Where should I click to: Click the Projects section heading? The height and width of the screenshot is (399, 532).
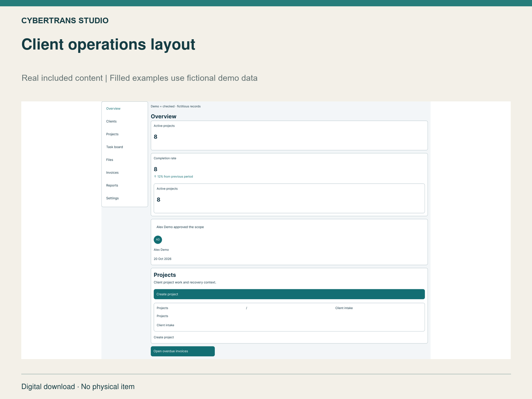[165, 275]
